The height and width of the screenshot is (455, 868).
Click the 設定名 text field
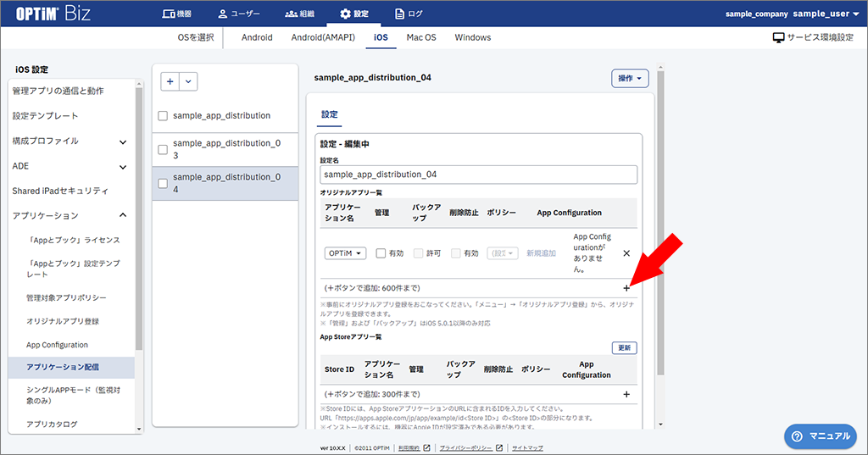click(x=478, y=175)
